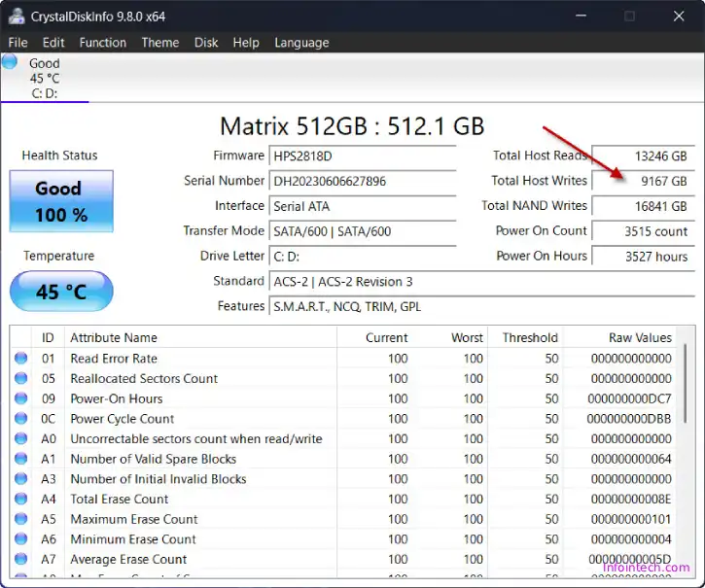Click the status orb for Total Erase Count
The image size is (705, 588).
tap(20, 499)
